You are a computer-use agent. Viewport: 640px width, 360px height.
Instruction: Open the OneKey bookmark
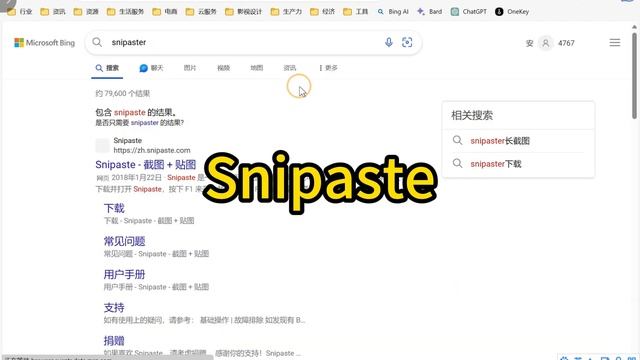coord(512,12)
